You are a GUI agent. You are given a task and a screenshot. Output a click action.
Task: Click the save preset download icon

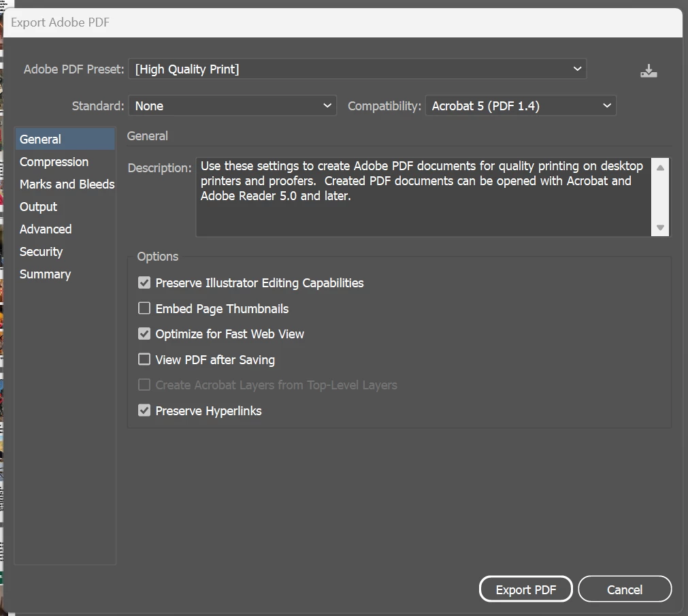(649, 71)
